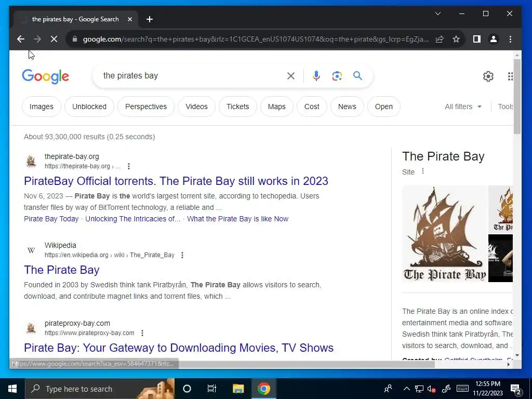The image size is (532, 399).
Task: Open knowledge panel Site three-dot menu
Action: pyautogui.click(x=423, y=171)
